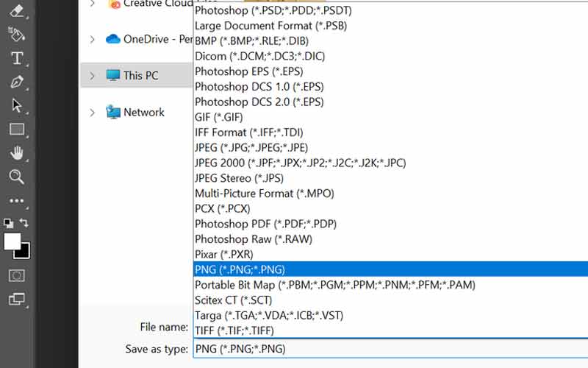The width and height of the screenshot is (588, 368).
Task: Expand the Network tree node
Action: coord(92,113)
